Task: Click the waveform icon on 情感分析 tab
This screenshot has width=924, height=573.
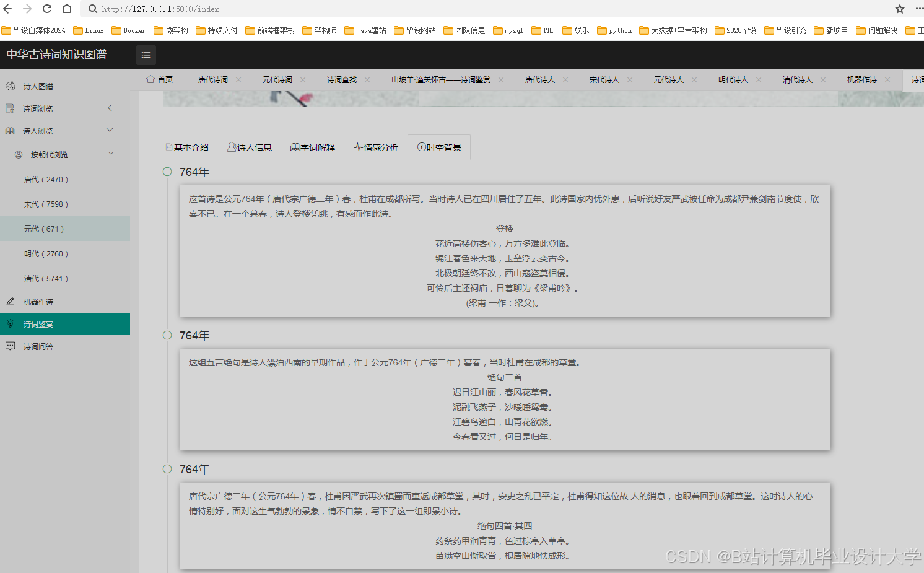Action: [x=357, y=147]
